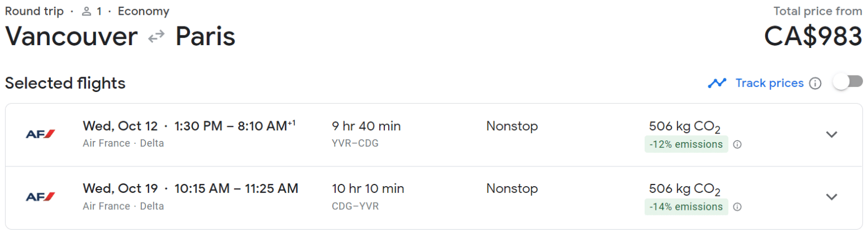
Task: Click the Track prices link text
Action: [769, 83]
